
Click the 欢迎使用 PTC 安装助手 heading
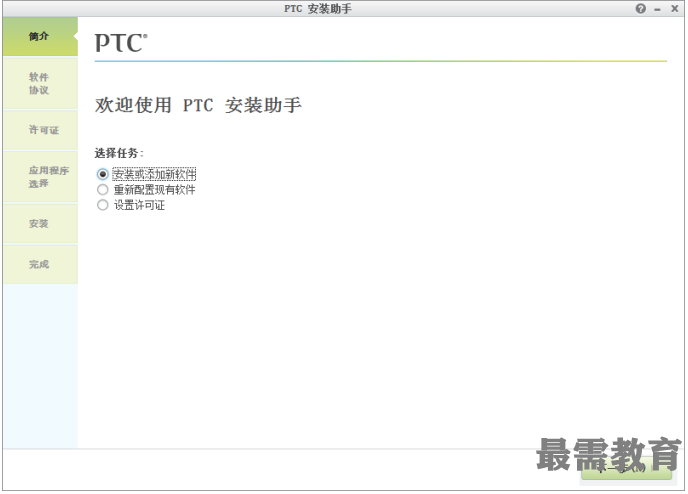pos(198,105)
